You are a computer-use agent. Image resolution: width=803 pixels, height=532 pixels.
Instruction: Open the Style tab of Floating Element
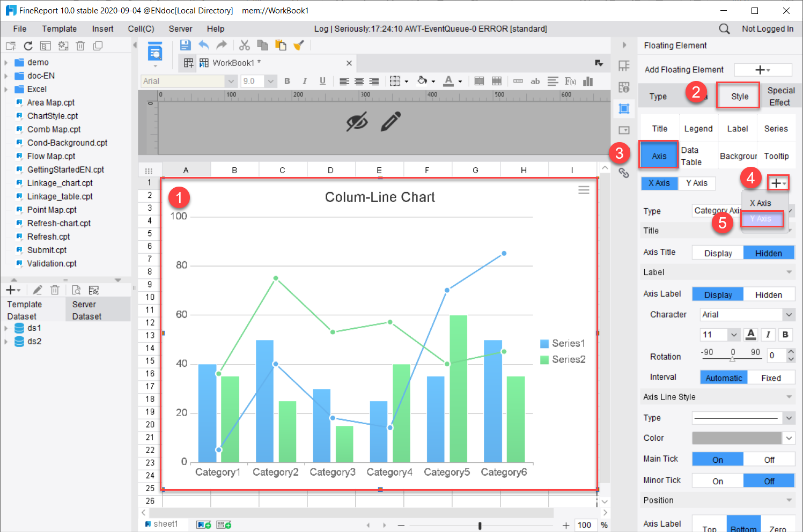pyautogui.click(x=739, y=96)
